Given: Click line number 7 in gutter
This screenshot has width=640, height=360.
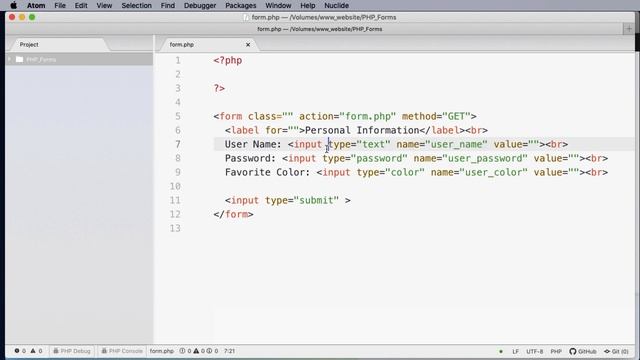Looking at the screenshot, I should tap(178, 144).
